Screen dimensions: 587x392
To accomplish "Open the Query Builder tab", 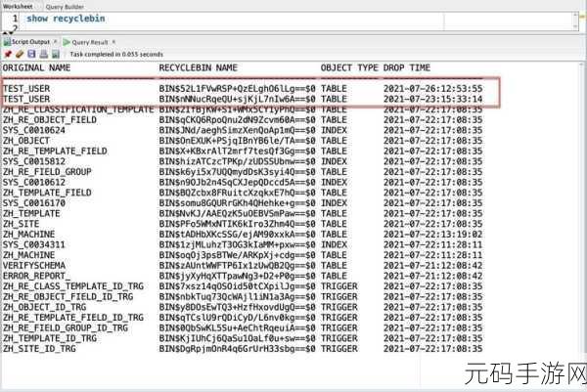I will pyautogui.click(x=65, y=7).
